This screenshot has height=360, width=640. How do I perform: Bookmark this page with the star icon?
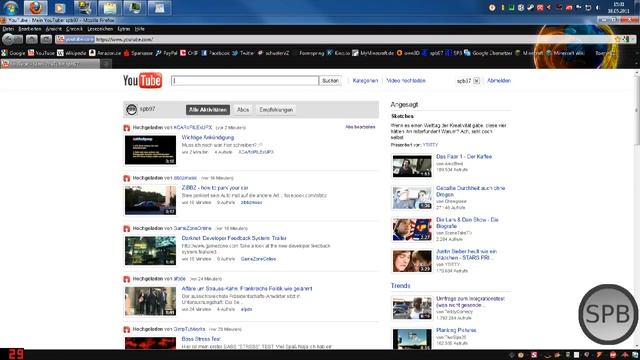click(x=618, y=39)
